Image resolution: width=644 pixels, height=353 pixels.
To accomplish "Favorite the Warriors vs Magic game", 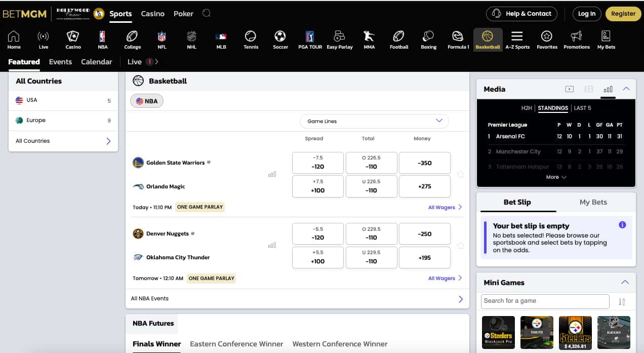I will tap(461, 174).
